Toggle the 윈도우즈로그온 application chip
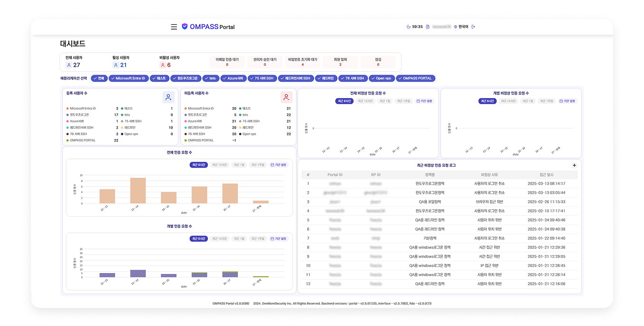Image resolution: width=644 pixels, height=326 pixels. (185, 79)
